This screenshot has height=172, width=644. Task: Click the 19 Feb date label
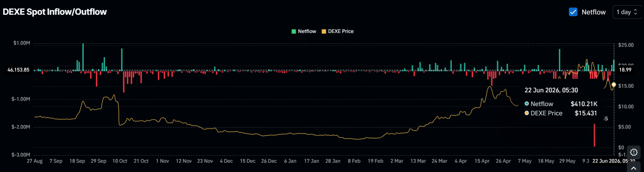click(x=376, y=161)
